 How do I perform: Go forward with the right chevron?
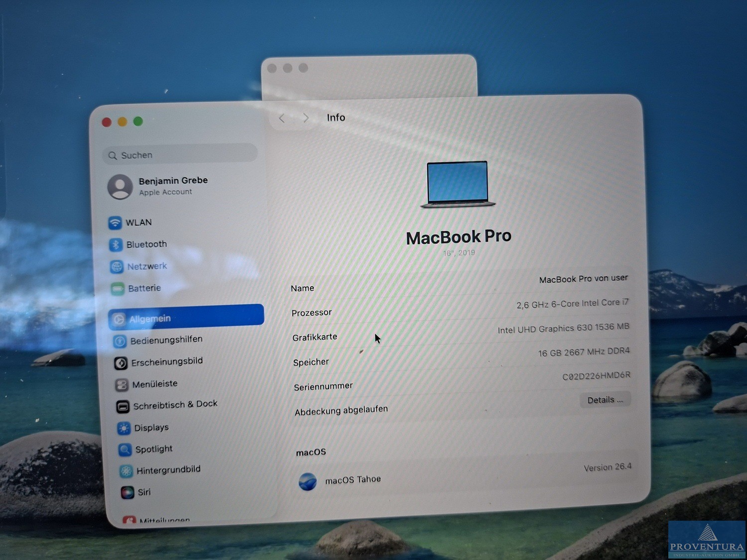306,118
